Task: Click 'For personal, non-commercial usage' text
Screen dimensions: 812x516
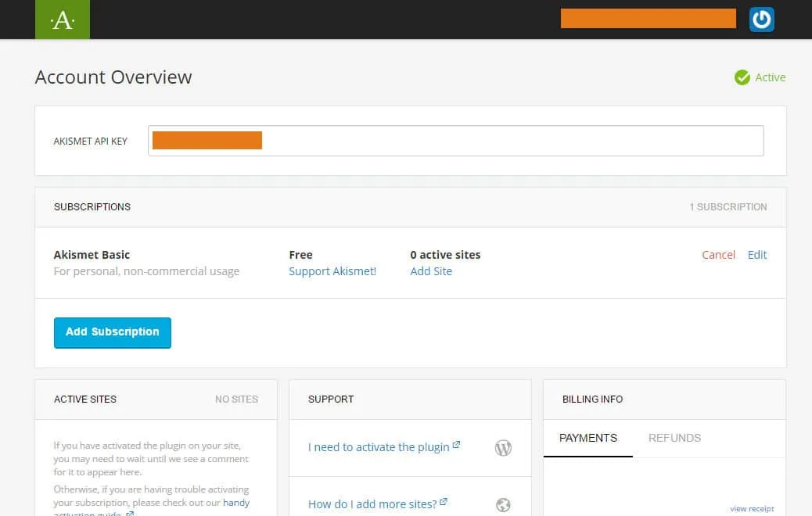Action: pos(146,271)
